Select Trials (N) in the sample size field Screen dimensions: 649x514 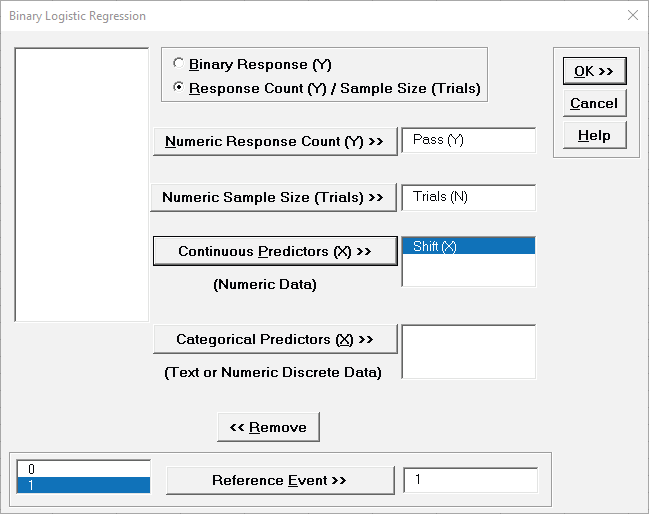click(x=469, y=197)
